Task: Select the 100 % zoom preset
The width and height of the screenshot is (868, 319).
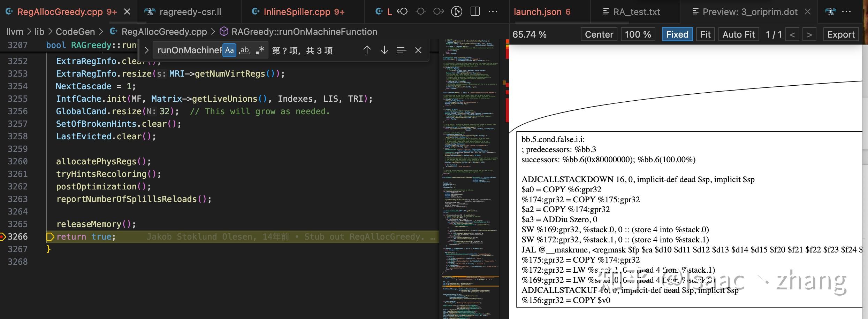Action: [x=638, y=34]
